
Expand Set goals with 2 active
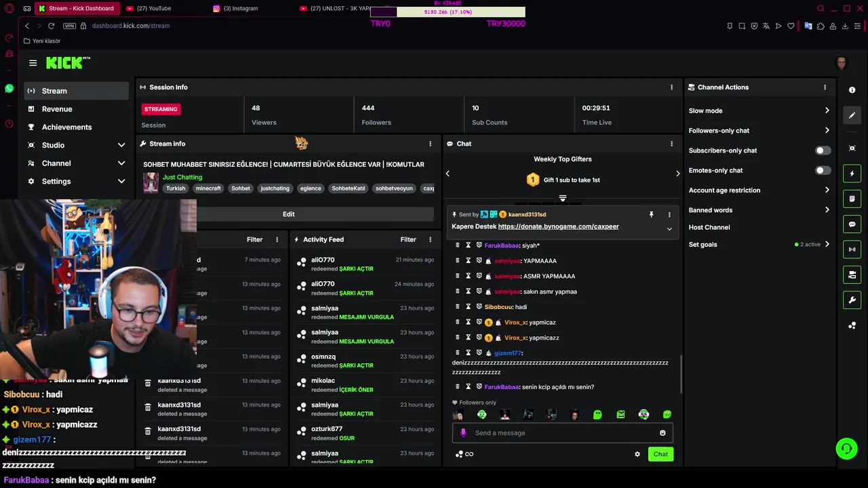[x=759, y=245]
